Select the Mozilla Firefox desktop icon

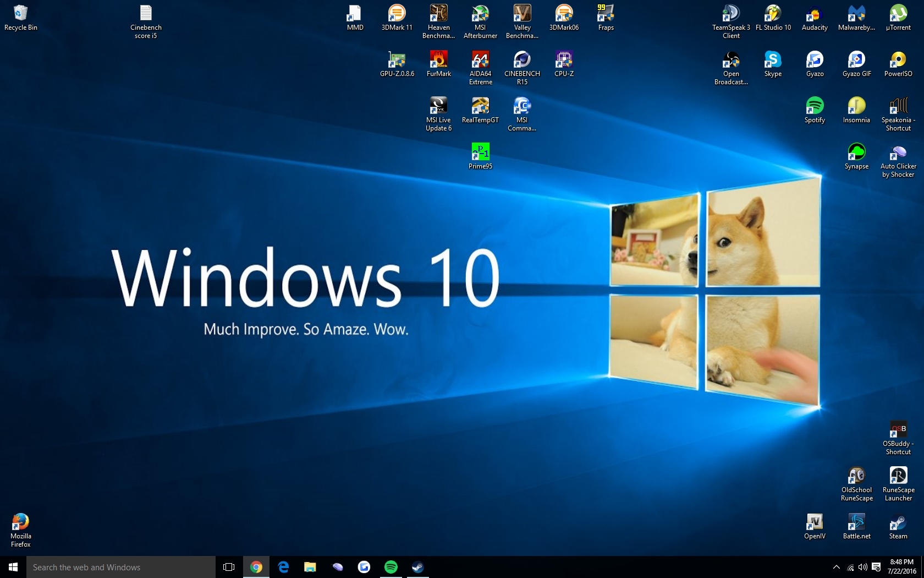tap(20, 531)
